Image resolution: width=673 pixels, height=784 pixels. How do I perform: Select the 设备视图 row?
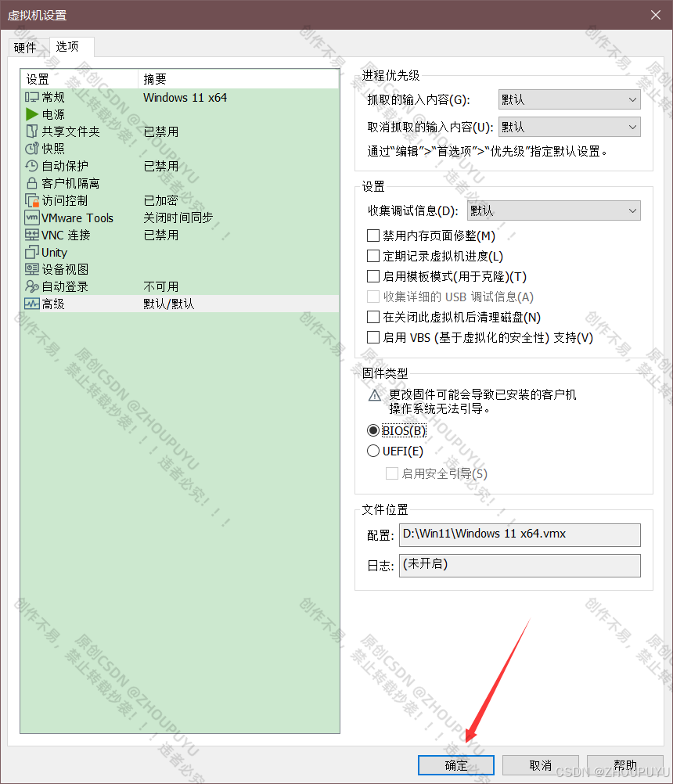pos(180,269)
